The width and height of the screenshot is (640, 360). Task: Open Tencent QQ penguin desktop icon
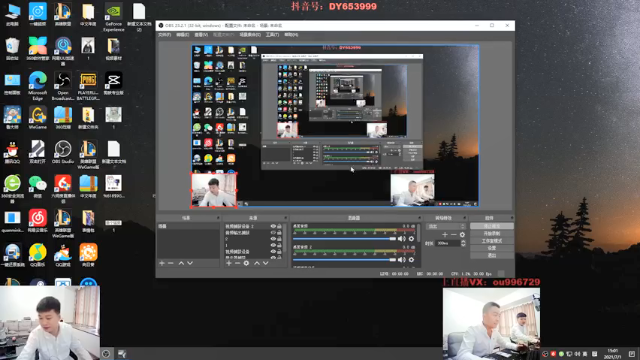pyautogui.click(x=12, y=152)
